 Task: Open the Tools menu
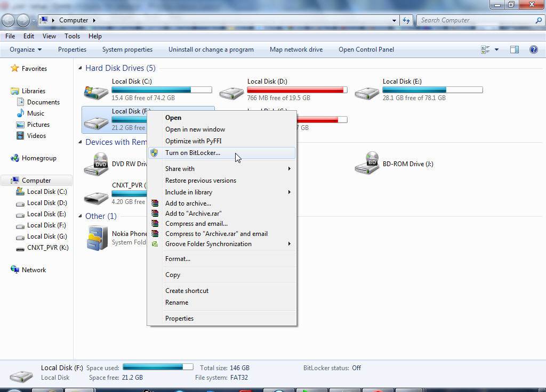pyautogui.click(x=72, y=36)
